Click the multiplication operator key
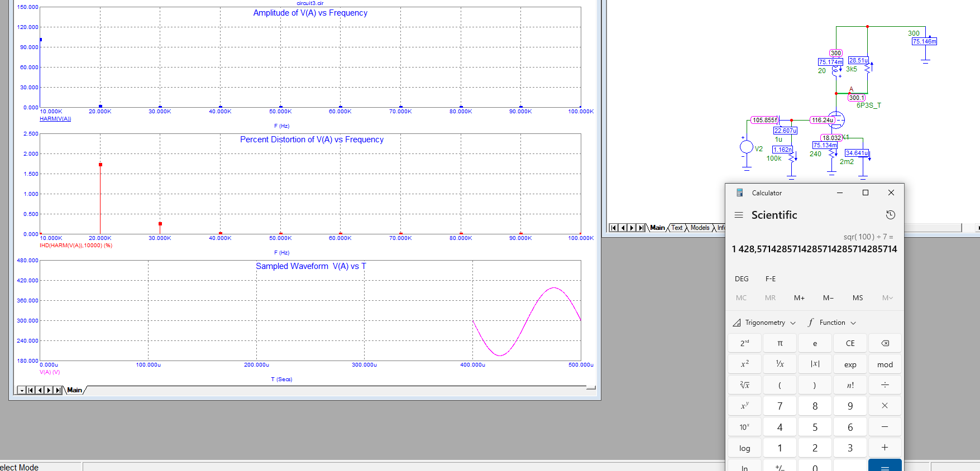 tap(885, 406)
